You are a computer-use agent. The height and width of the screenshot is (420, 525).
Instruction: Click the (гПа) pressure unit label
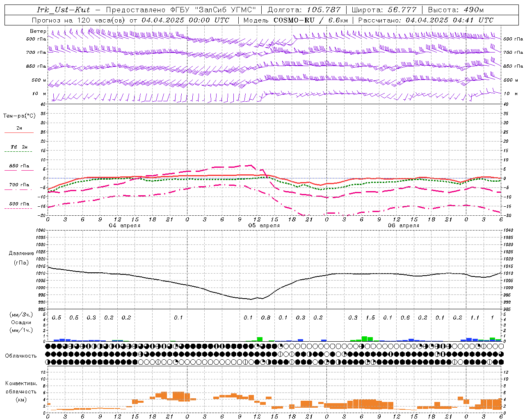(x=21, y=263)
